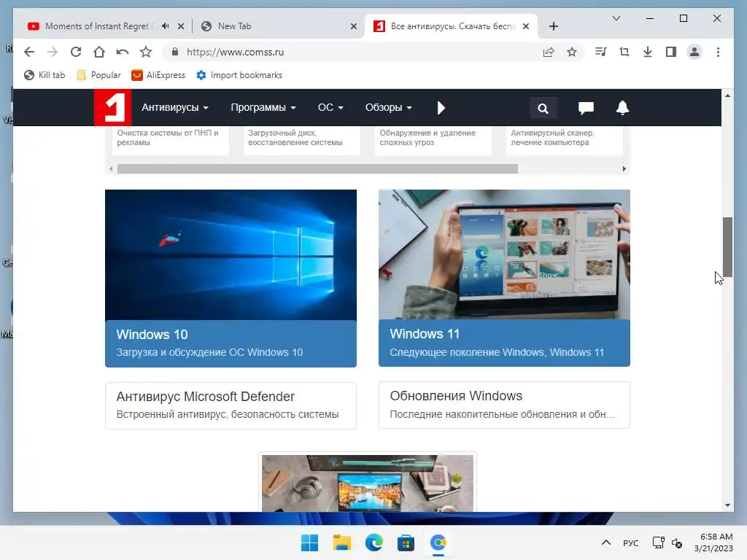747x560 pixels.
Task: Open site notifications bell icon
Action: (623, 108)
